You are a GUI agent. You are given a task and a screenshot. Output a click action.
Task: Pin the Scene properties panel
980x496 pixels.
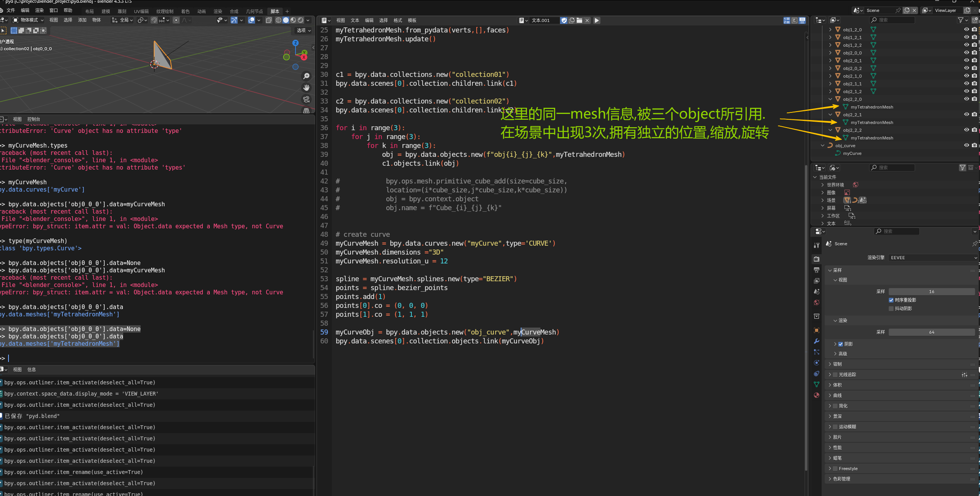[974, 244]
